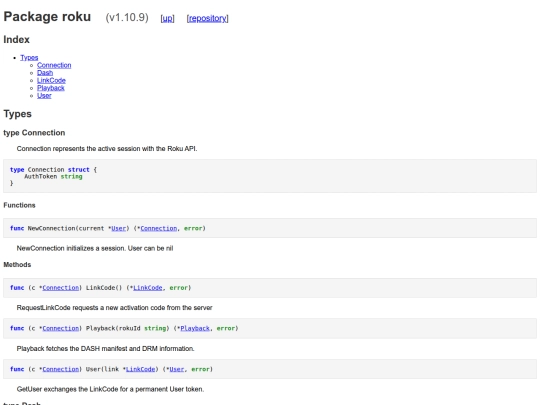540x405 pixels.
Task: Click LinkCode return type in LinkCode method
Action: 148,288
